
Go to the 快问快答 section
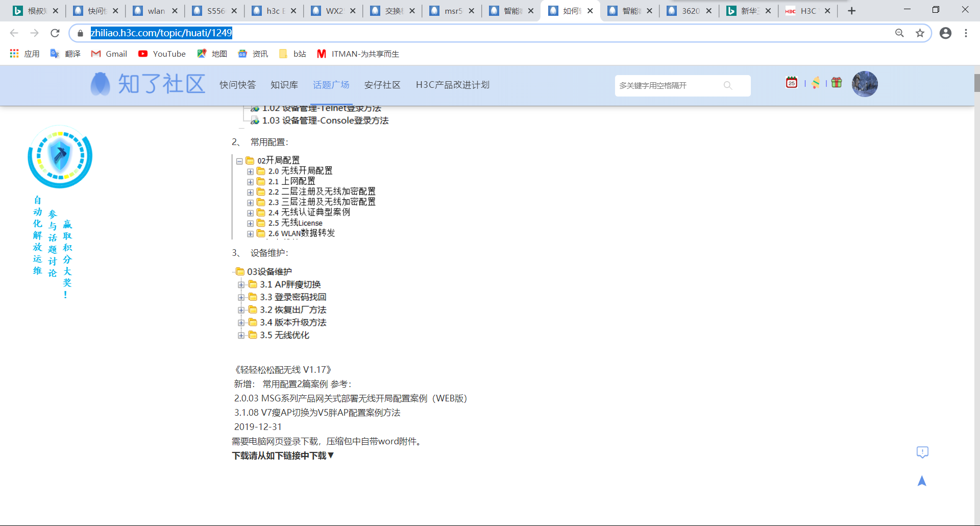(x=238, y=85)
